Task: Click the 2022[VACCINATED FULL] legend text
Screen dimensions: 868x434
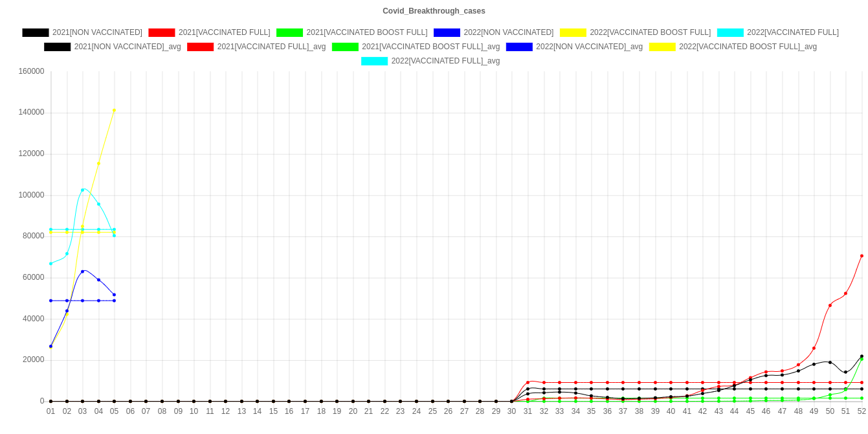Action: coord(792,32)
